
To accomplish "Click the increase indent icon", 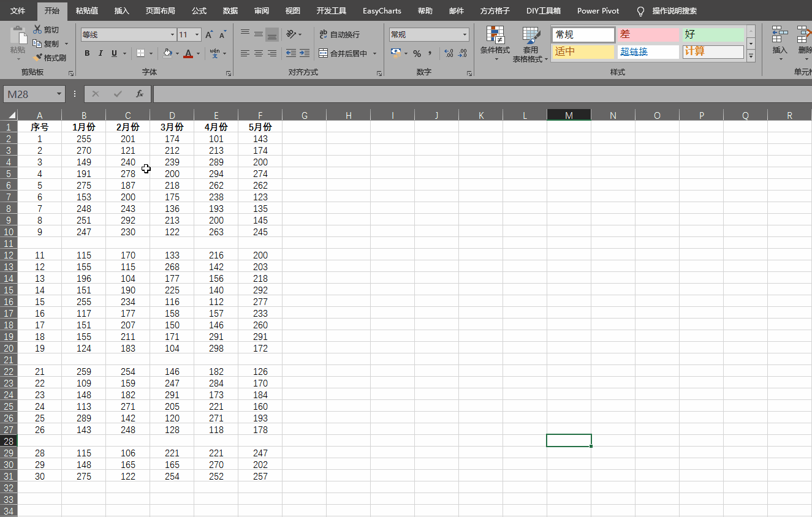I will (x=305, y=53).
